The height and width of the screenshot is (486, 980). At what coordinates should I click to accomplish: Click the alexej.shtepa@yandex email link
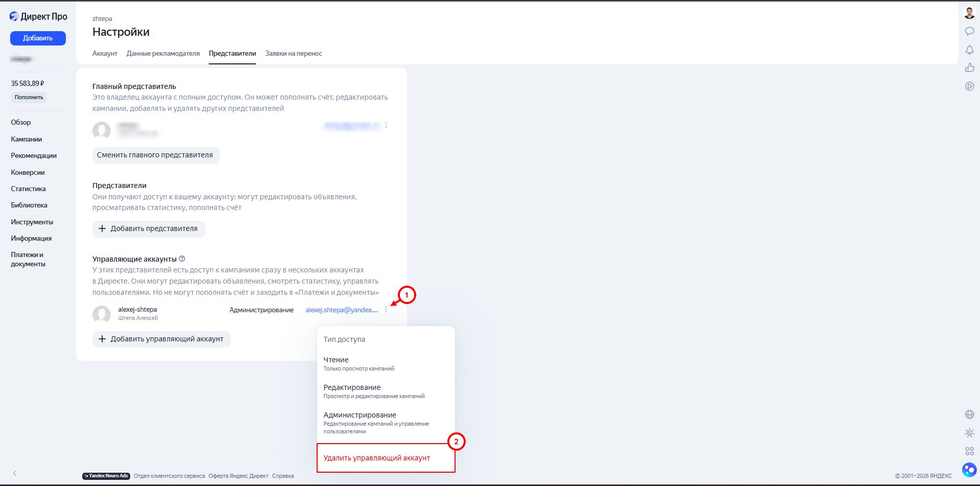tap(342, 310)
